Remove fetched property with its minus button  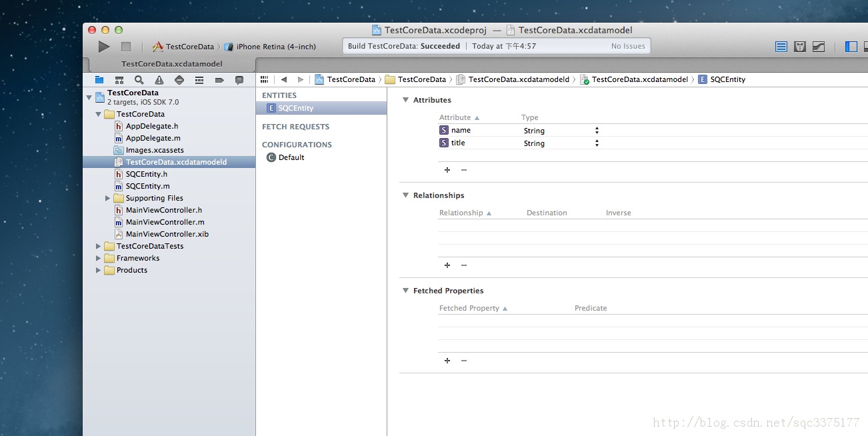(464, 361)
